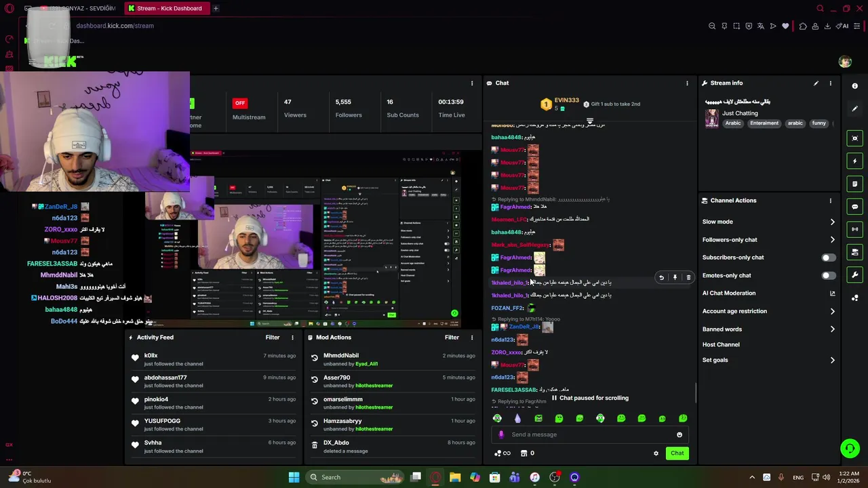Open the Chat panel three-dot menu
This screenshot has width=868, height=488.
coord(687,83)
